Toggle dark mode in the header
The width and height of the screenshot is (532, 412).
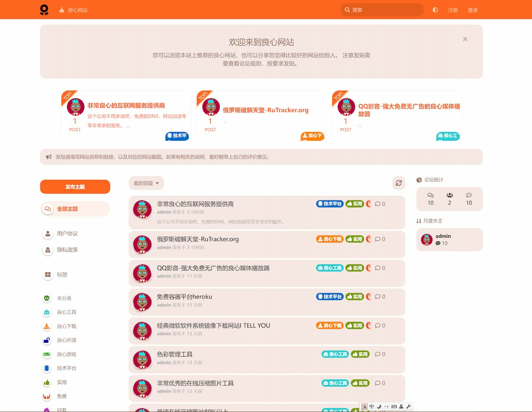[435, 10]
